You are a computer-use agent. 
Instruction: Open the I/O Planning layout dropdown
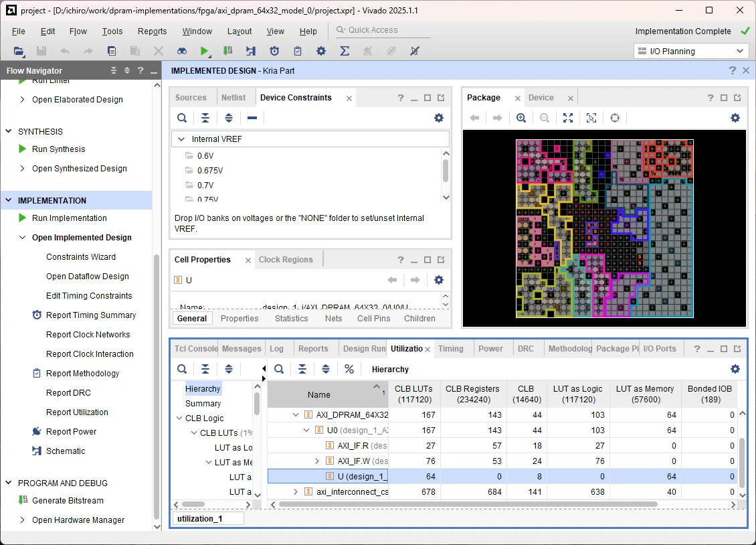690,51
